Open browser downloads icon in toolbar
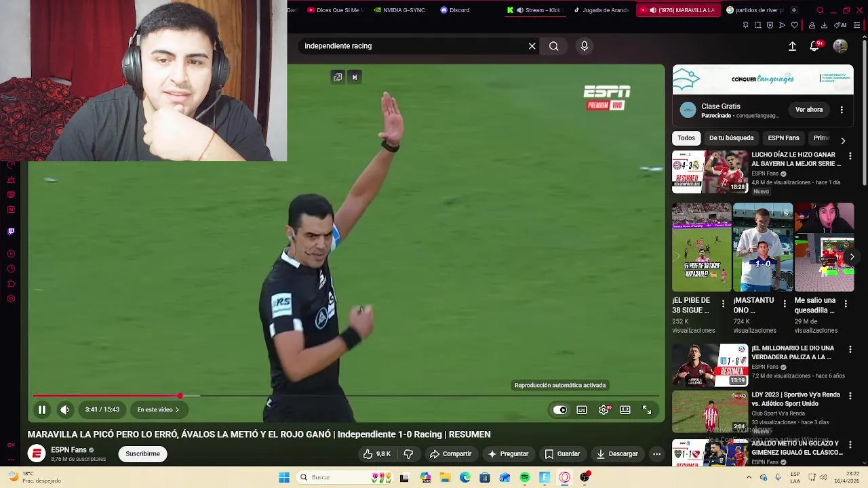This screenshot has width=868, height=488. [824, 25]
